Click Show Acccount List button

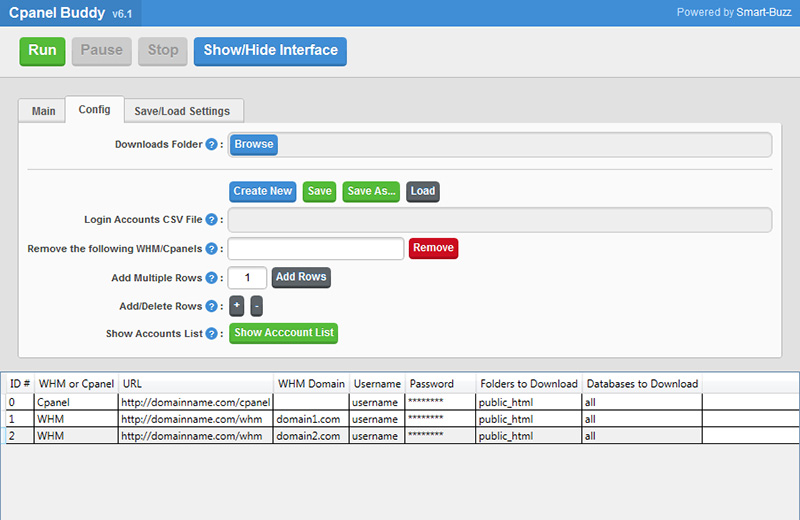(x=284, y=333)
